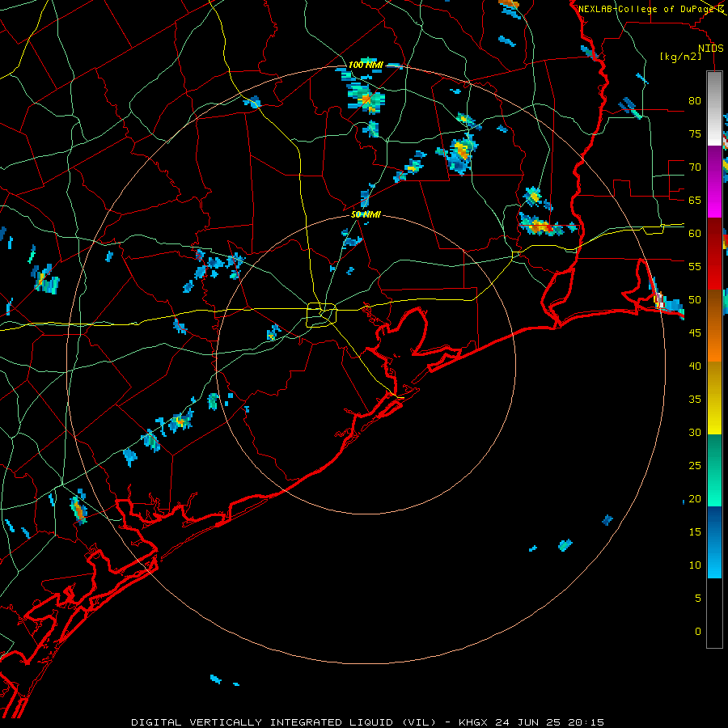Pick the dark red segment of the color bar
The height and width of the screenshot is (728, 728).
(714, 253)
